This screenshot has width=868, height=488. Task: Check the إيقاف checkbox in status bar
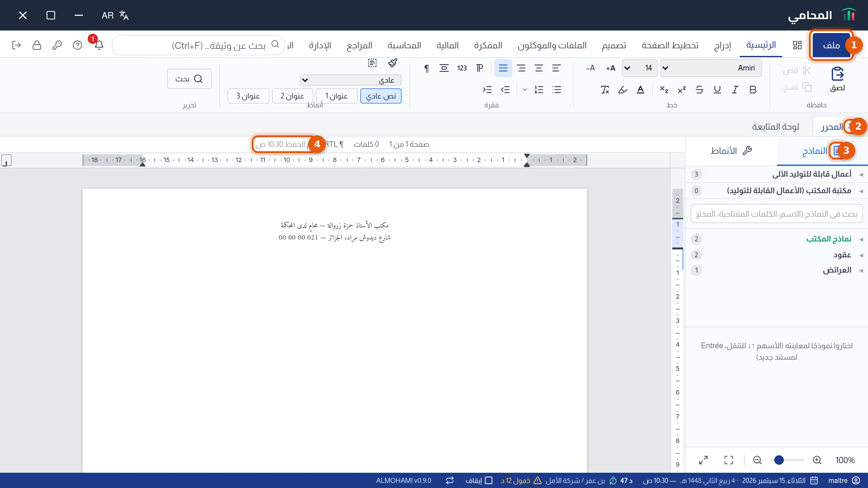489,480
